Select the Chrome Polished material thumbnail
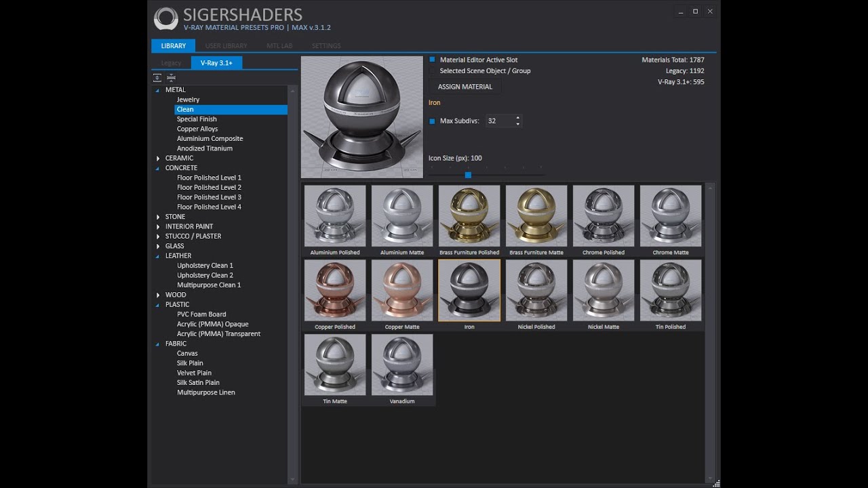This screenshot has height=488, width=868. (x=604, y=216)
